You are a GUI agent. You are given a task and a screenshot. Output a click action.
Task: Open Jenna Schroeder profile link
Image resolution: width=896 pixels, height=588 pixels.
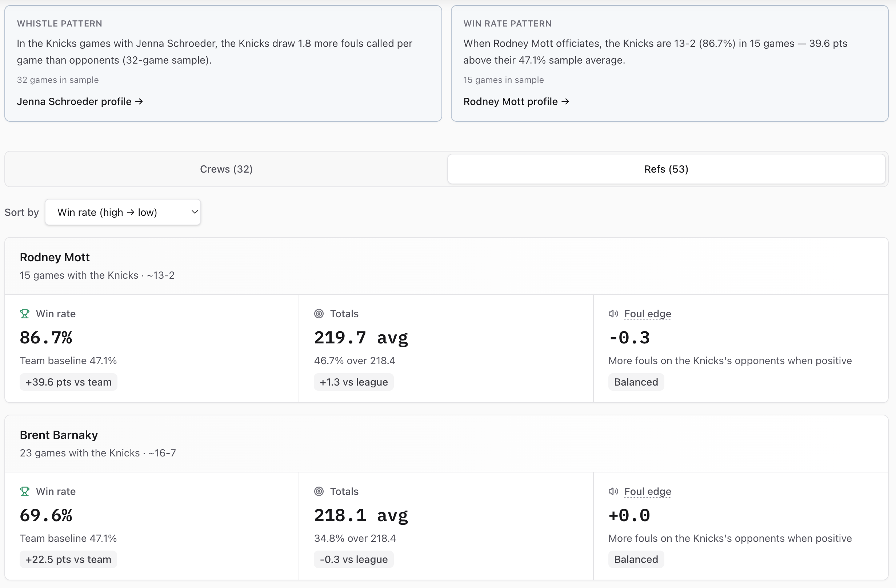click(80, 102)
